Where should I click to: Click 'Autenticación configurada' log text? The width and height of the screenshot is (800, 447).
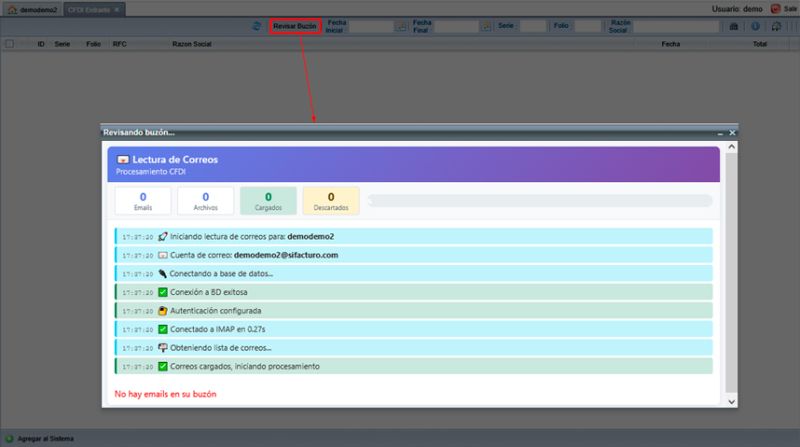(x=215, y=311)
